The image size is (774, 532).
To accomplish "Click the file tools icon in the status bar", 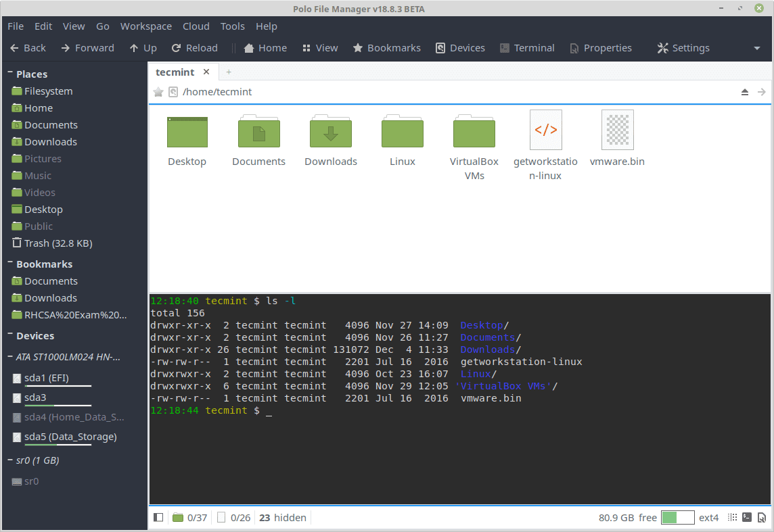I will [761, 517].
